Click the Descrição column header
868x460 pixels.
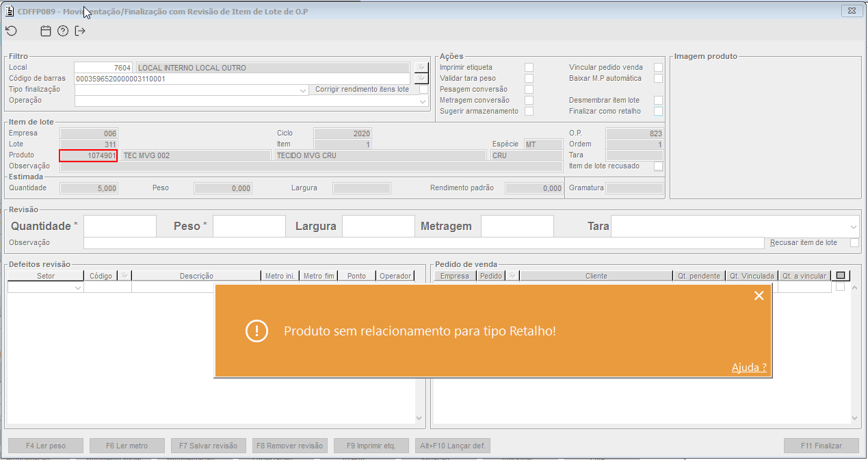(x=196, y=276)
